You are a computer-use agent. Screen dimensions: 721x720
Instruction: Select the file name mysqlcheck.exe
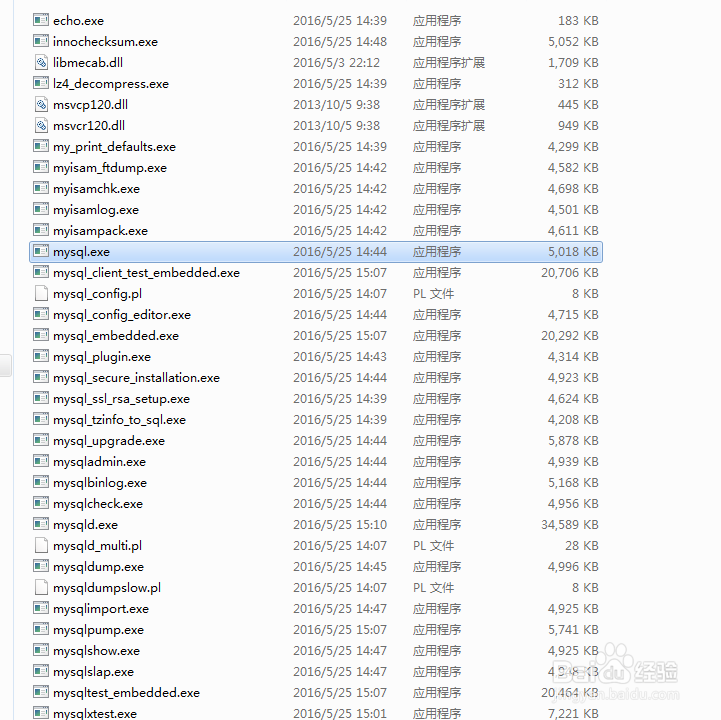(x=98, y=503)
